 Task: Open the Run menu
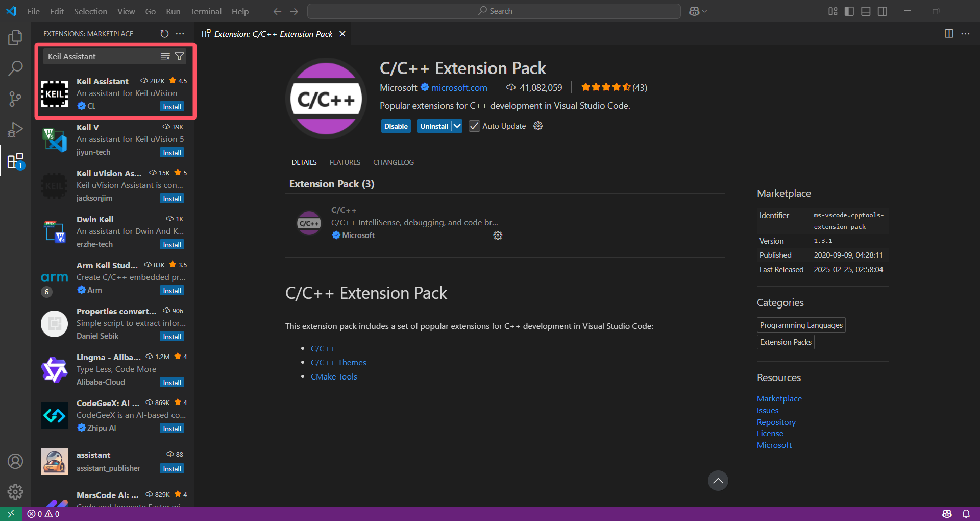pos(173,11)
